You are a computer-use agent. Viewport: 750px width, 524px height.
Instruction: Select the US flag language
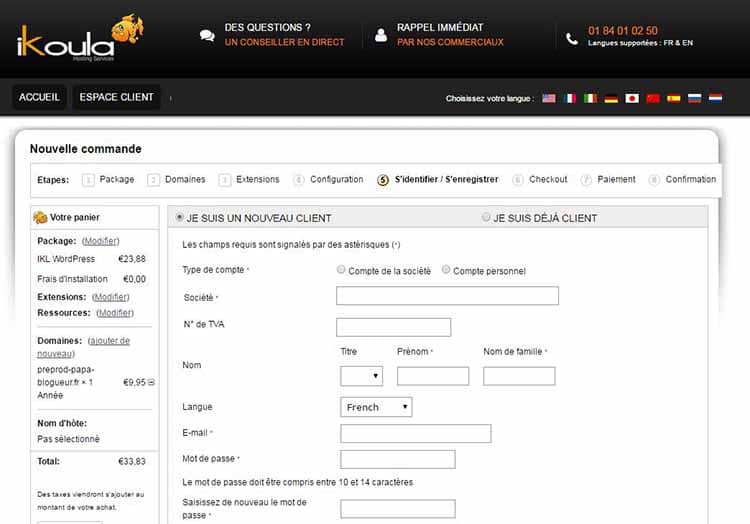549,98
